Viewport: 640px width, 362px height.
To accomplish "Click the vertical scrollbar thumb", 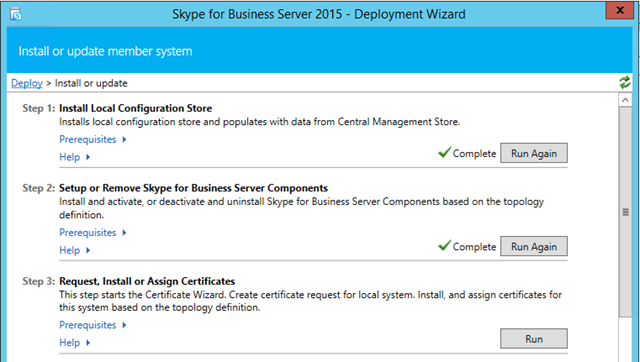I will pos(625,212).
